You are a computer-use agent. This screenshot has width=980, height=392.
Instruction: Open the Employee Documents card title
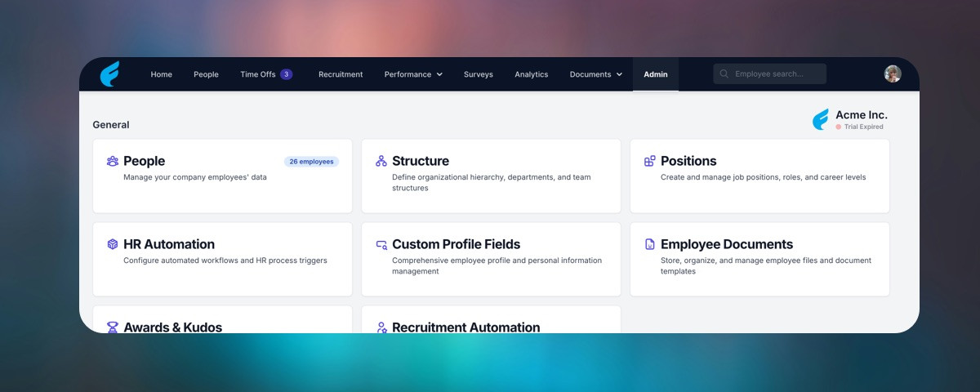pyautogui.click(x=727, y=244)
